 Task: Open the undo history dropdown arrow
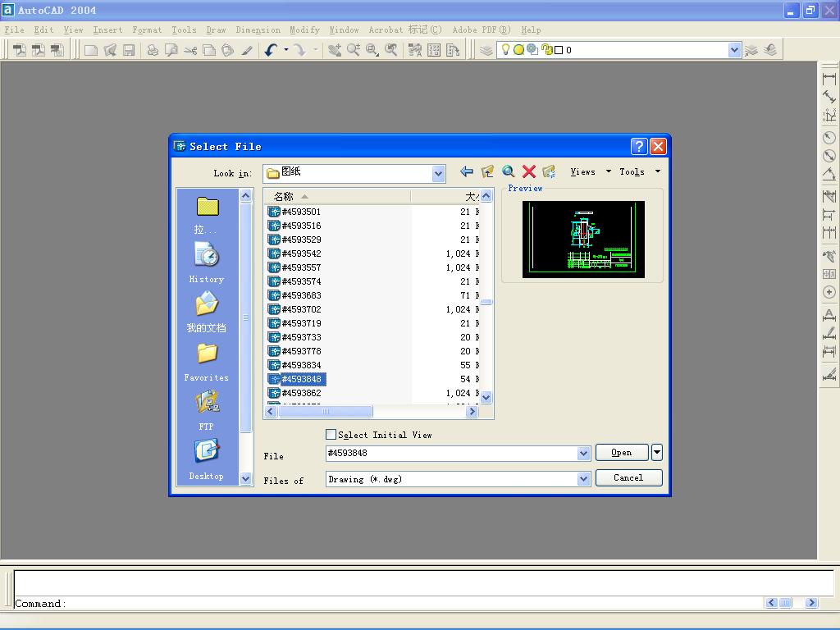(x=286, y=50)
